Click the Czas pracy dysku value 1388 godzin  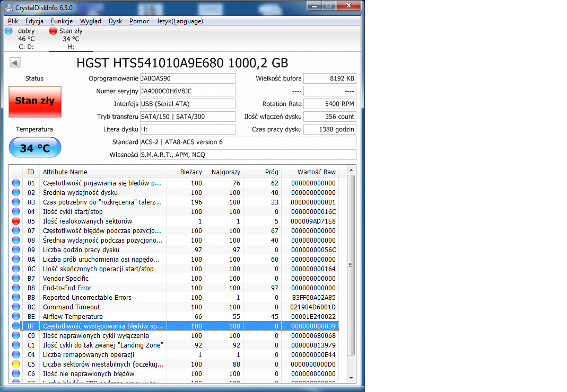pos(330,129)
